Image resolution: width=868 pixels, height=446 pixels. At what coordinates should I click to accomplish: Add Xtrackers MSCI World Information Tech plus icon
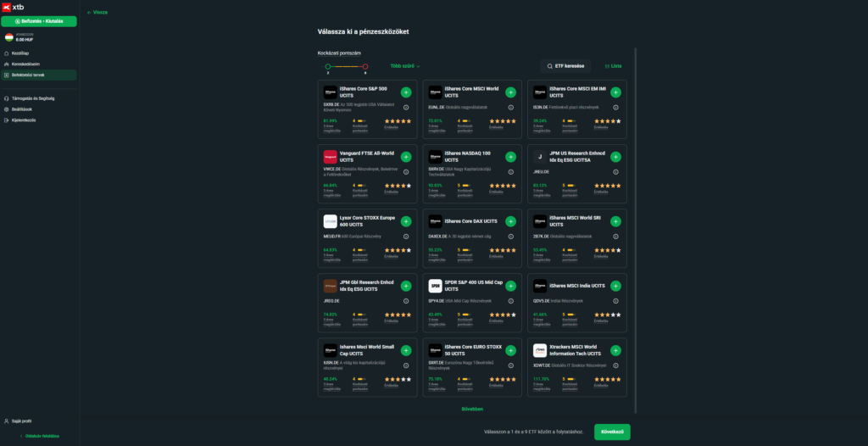(x=615, y=351)
